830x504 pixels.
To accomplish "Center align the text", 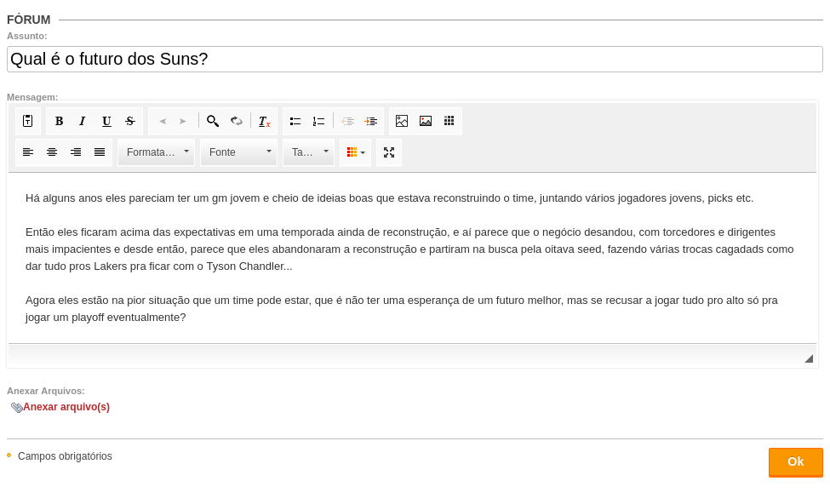I will [x=52, y=152].
